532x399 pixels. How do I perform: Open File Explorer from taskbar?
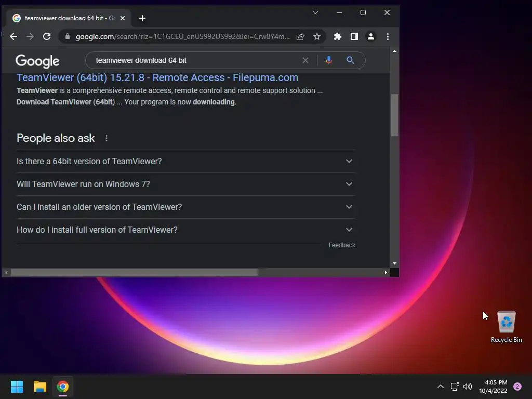[39, 387]
